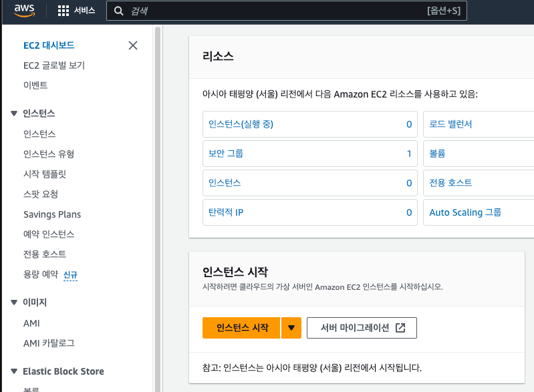Collapse the Elastic Block Store section

(14, 371)
